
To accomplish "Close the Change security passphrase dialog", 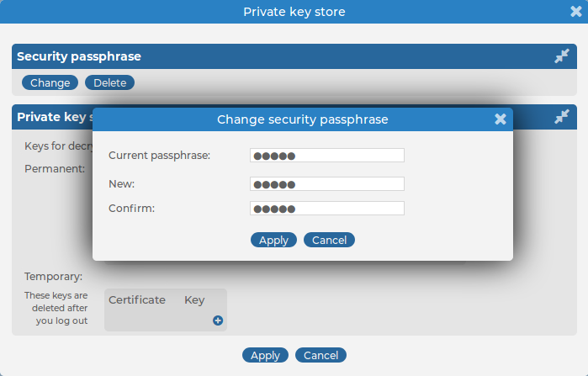I will 501,119.
